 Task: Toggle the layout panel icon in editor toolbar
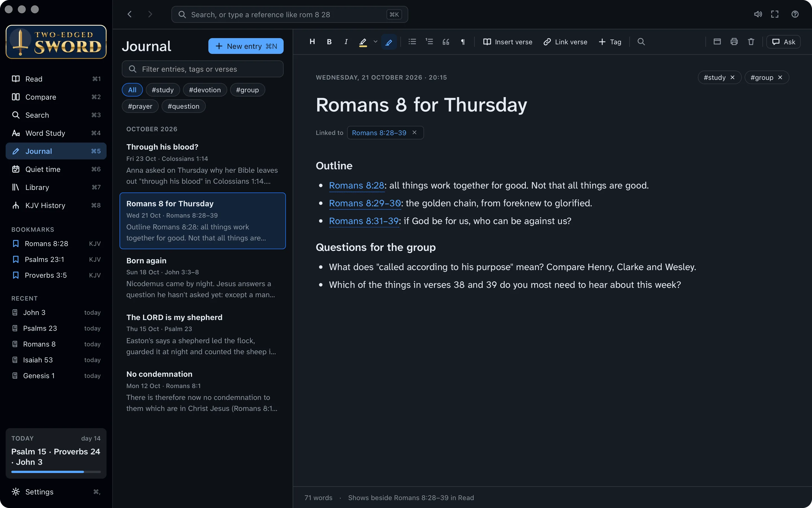point(717,42)
